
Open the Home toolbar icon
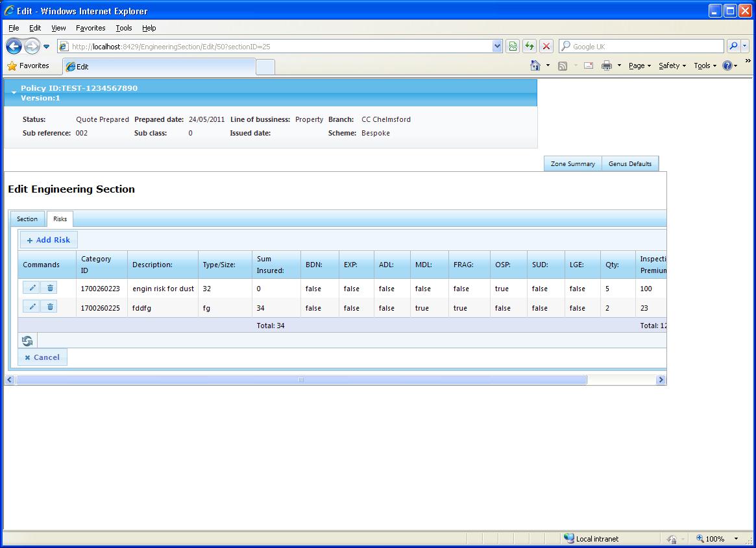535,66
